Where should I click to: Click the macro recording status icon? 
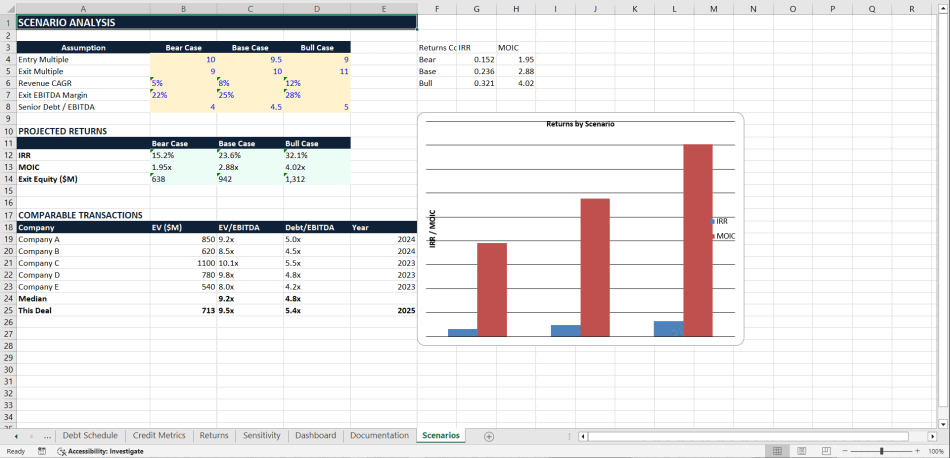[x=42, y=451]
